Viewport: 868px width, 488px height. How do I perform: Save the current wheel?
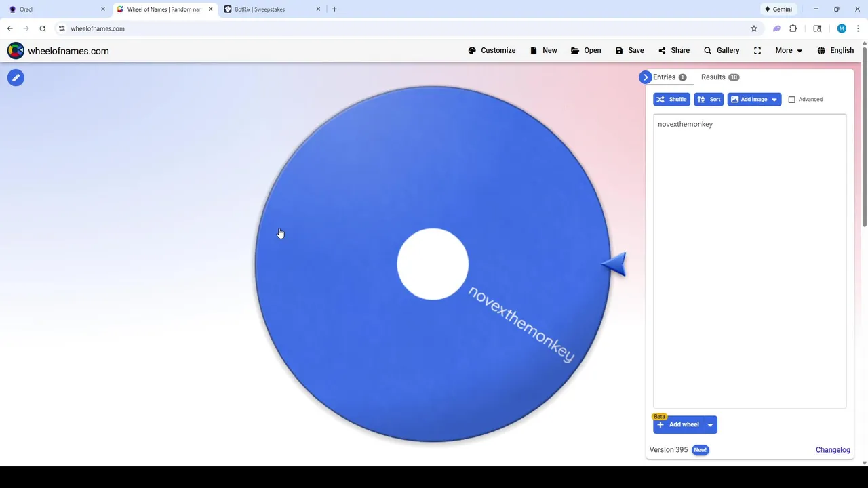pyautogui.click(x=629, y=51)
